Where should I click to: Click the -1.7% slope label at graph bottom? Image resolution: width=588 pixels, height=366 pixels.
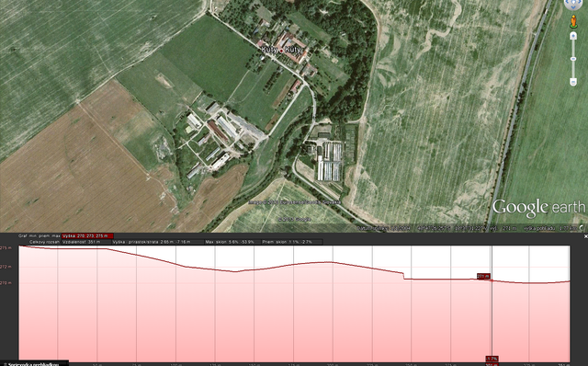coord(492,359)
